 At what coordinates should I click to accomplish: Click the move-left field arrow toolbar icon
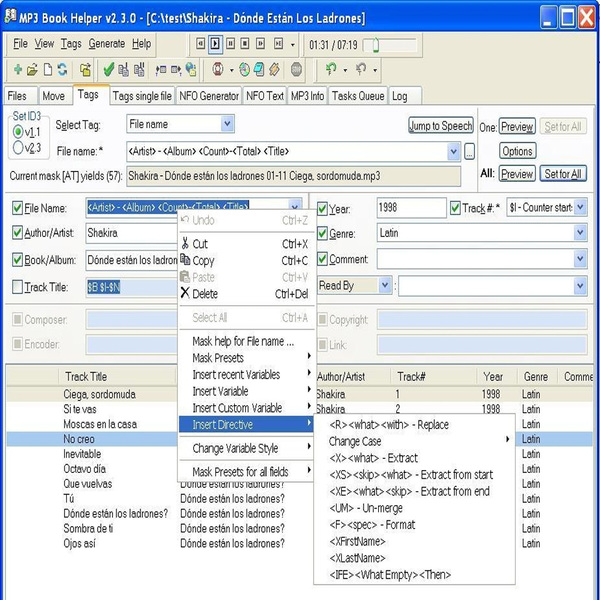161,70
